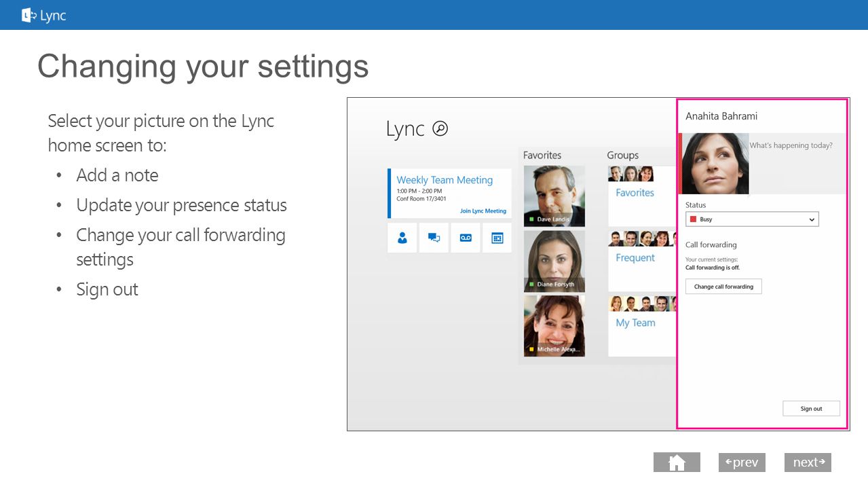Screen dimensions: 868x489
Task: Click the 'Changing your settings' slide title
Action: [x=203, y=66]
